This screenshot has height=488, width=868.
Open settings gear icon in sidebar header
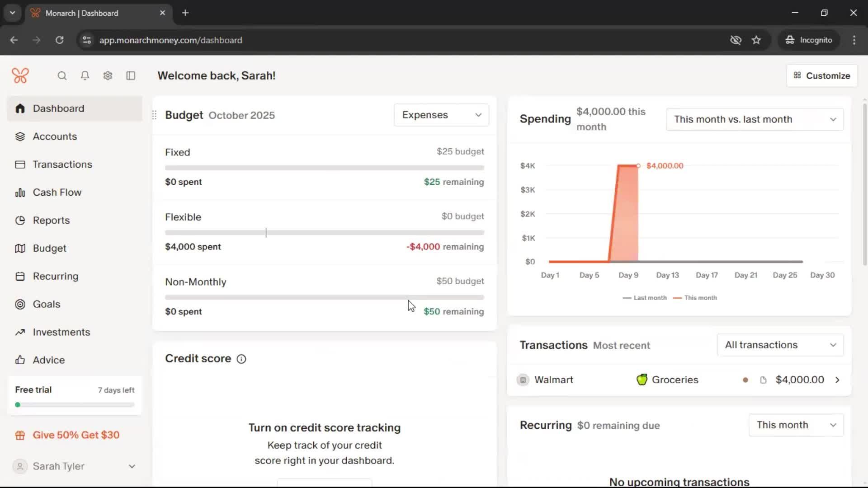coord(108,75)
